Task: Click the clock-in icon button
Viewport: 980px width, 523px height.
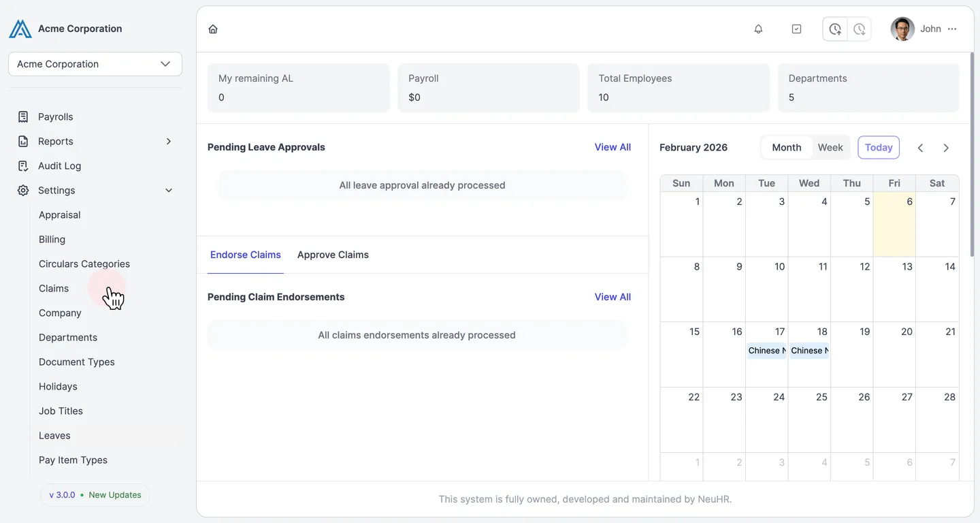Action: pos(835,29)
